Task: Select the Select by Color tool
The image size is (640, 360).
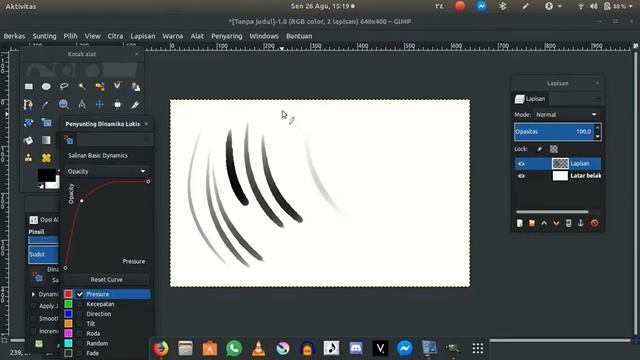Action: [x=100, y=87]
